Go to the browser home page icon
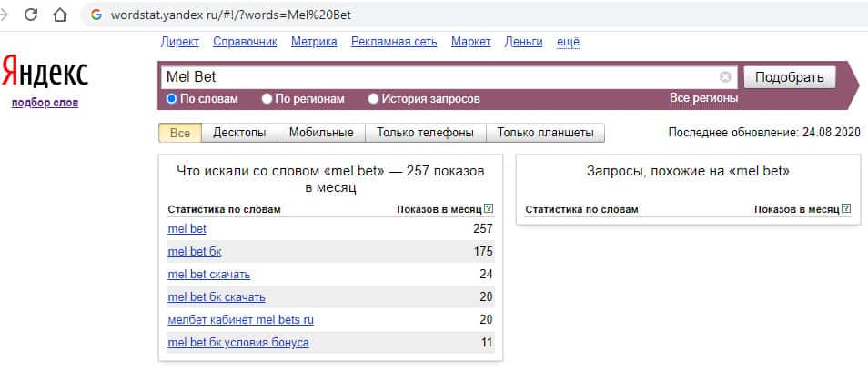868x371 pixels. (60, 15)
